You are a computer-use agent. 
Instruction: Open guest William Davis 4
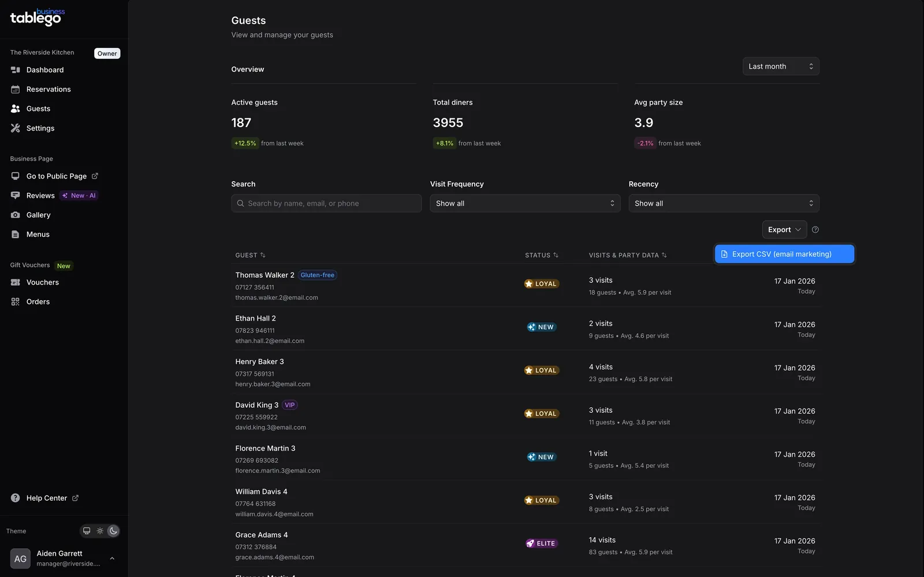(x=261, y=492)
